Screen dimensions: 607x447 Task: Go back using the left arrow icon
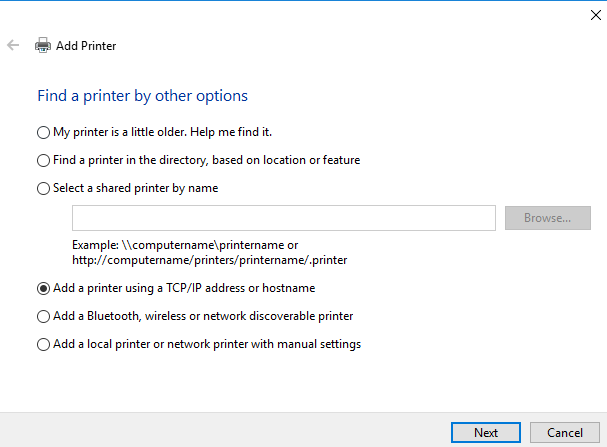point(13,45)
